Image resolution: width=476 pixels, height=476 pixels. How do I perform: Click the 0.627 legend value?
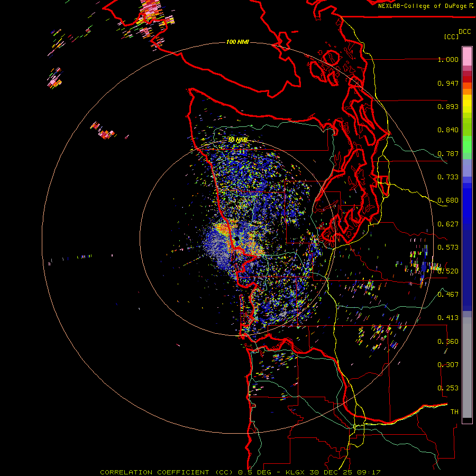point(448,224)
